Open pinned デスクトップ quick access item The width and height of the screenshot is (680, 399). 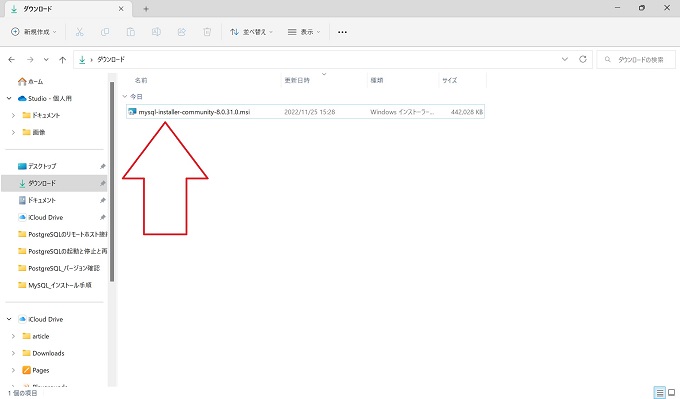(x=37, y=166)
